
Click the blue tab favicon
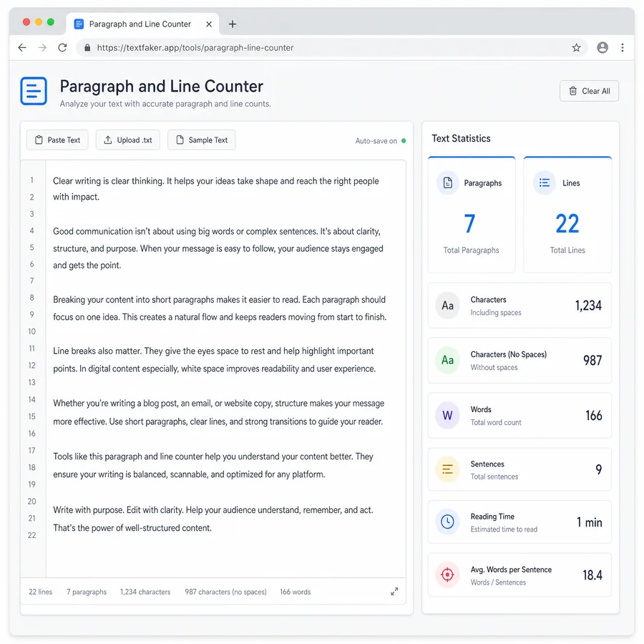point(79,24)
